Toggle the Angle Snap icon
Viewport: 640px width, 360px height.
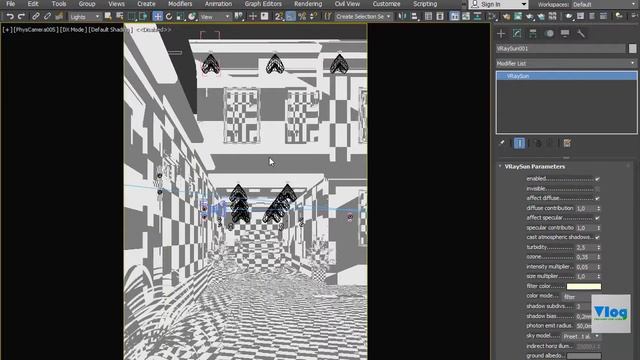pos(291,17)
